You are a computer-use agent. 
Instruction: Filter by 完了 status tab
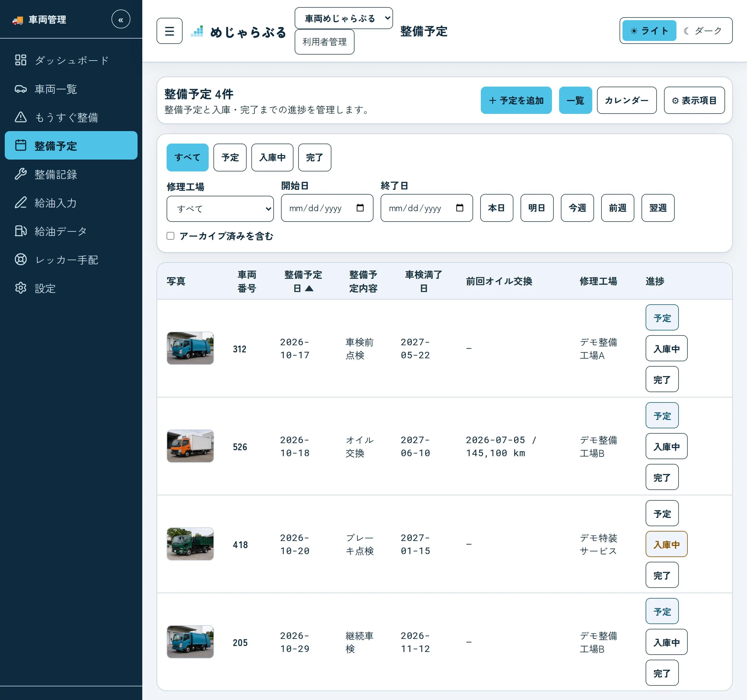(x=315, y=157)
